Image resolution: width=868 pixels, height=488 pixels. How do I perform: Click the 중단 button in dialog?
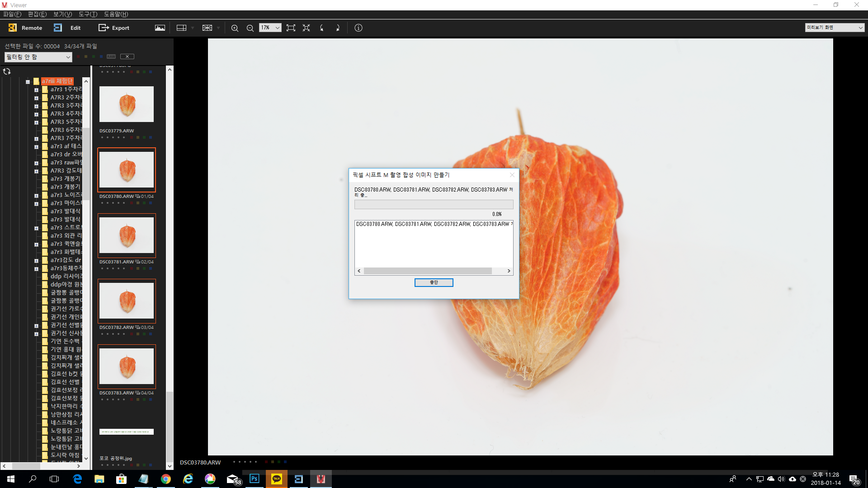pos(434,282)
